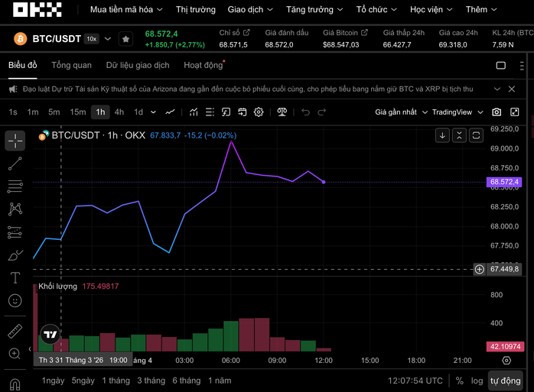Open the TradingView chart type dropdown
Image resolution: width=534 pixels, height=392 pixels.
[457, 112]
